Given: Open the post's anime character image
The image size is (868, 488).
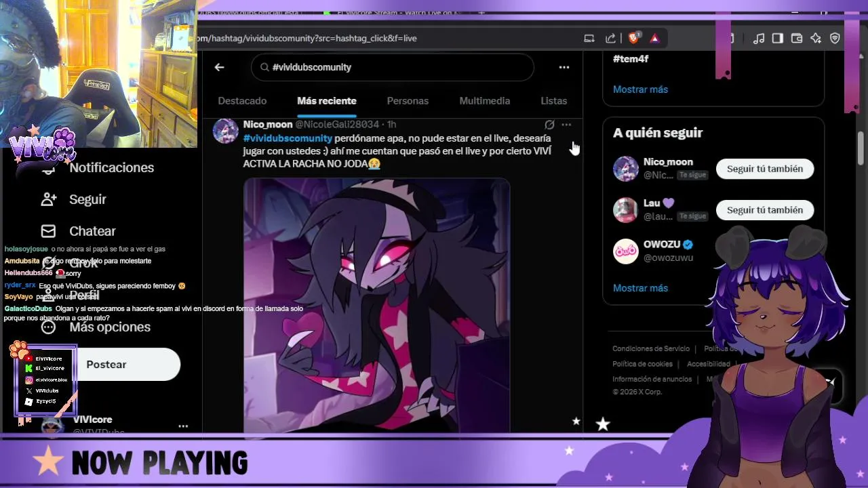Looking at the screenshot, I should (376, 305).
